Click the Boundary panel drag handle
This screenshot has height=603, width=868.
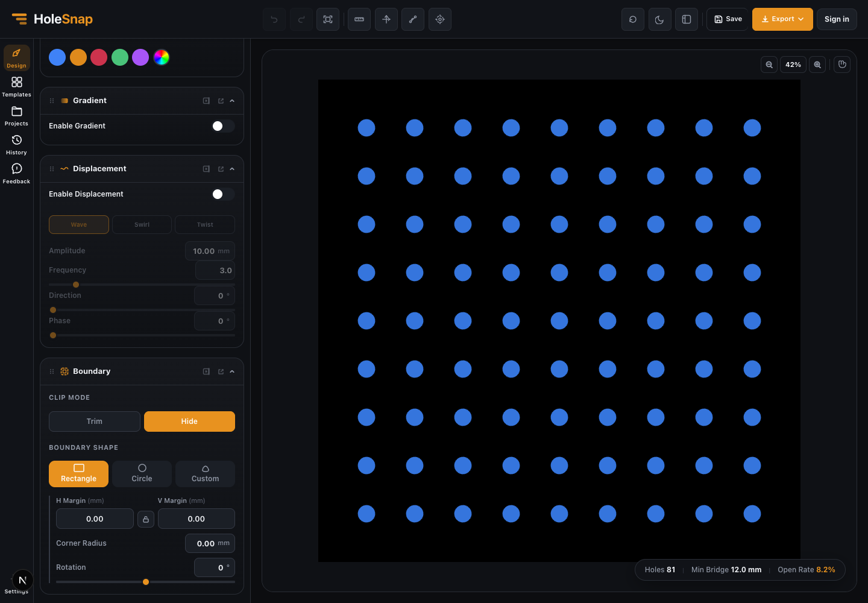click(x=52, y=371)
